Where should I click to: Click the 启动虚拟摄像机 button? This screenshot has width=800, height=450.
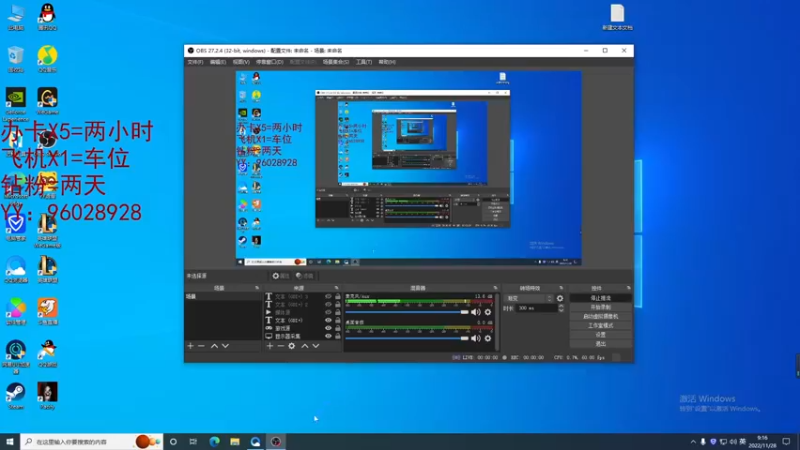[x=601, y=316]
